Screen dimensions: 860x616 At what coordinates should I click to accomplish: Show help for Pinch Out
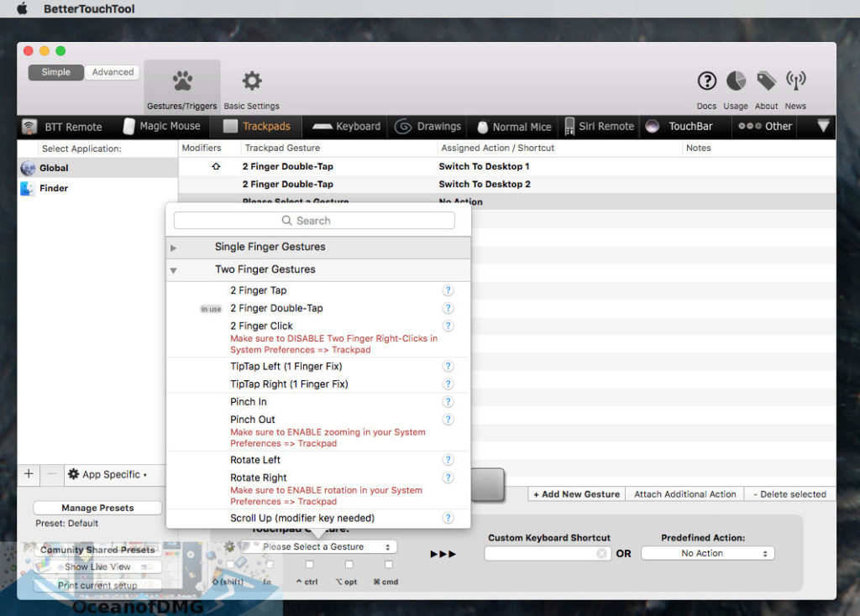448,420
